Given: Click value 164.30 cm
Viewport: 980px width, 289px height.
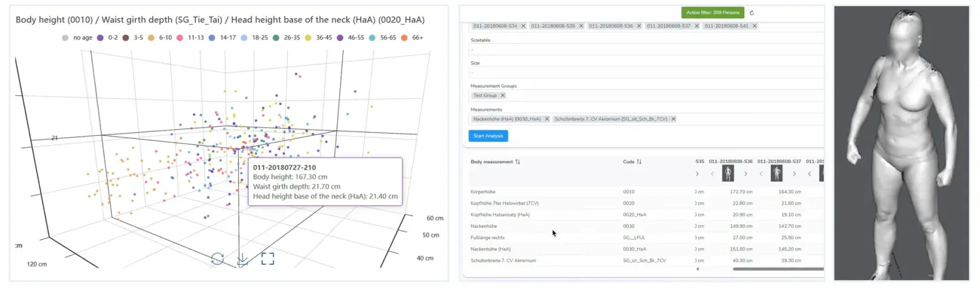Looking at the screenshot, I should click(790, 192).
